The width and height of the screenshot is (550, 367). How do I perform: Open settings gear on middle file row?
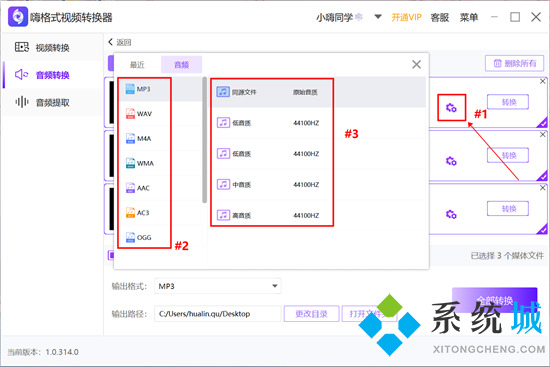click(451, 161)
